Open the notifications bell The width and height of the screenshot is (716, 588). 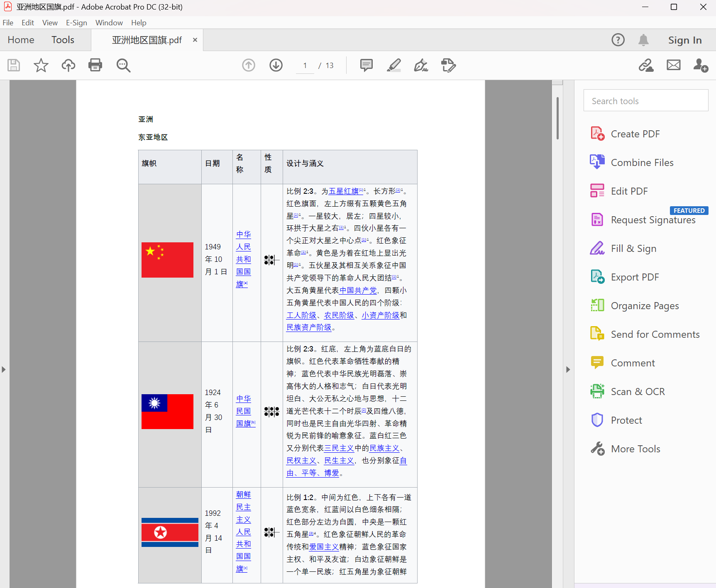pyautogui.click(x=643, y=40)
